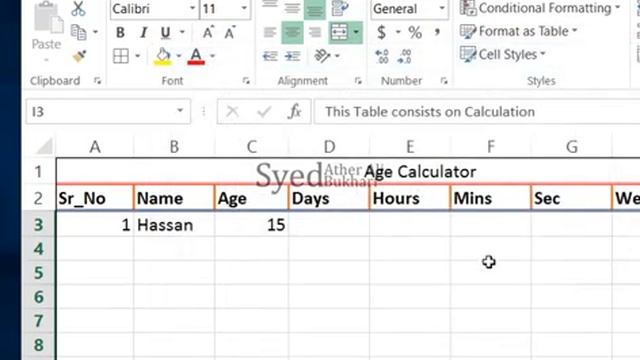Select the cell containing Hassan

point(174,225)
